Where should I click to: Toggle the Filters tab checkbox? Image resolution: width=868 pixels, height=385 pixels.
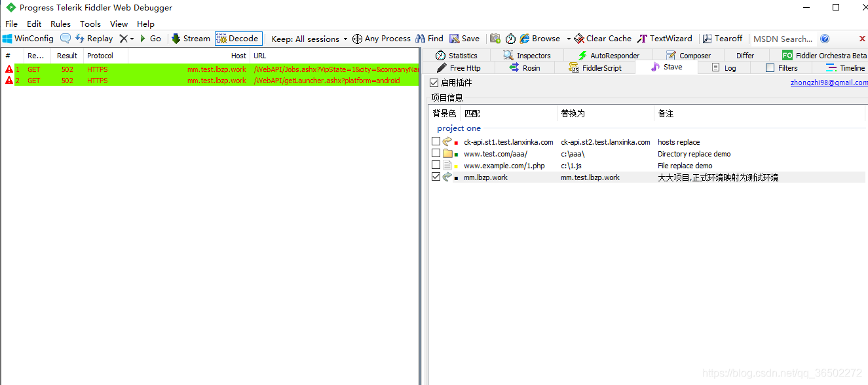coord(770,68)
